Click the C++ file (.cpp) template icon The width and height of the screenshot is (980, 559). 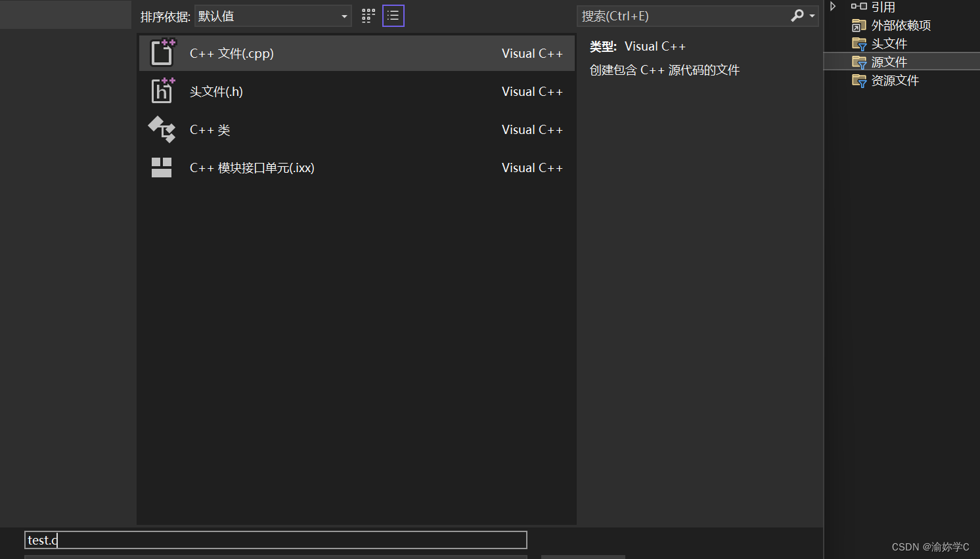click(x=162, y=53)
